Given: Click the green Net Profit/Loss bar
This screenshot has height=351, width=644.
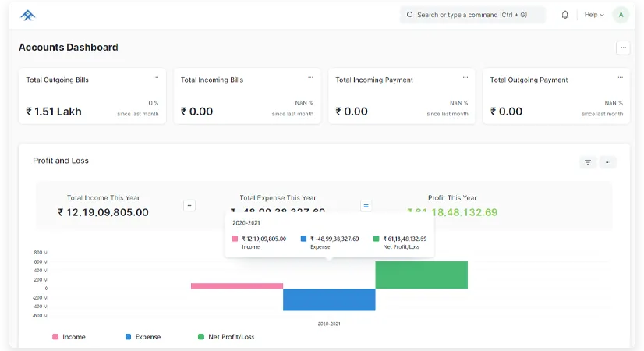Looking at the screenshot, I should (x=421, y=275).
